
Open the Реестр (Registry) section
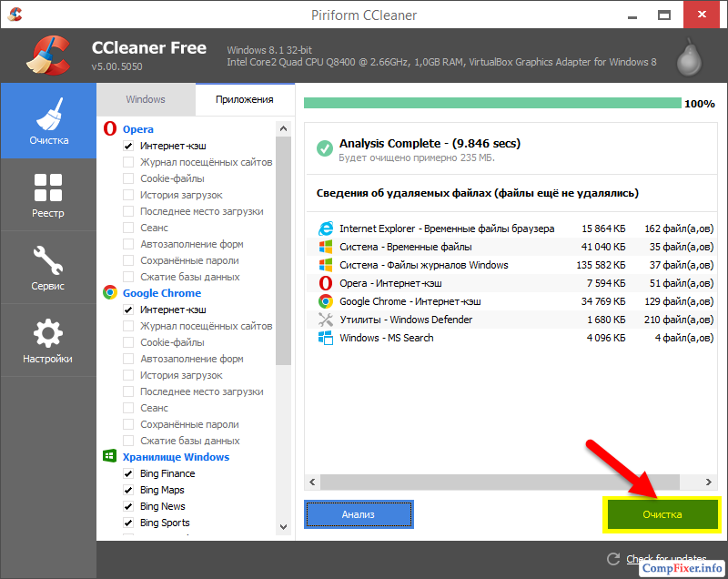tap(48, 194)
